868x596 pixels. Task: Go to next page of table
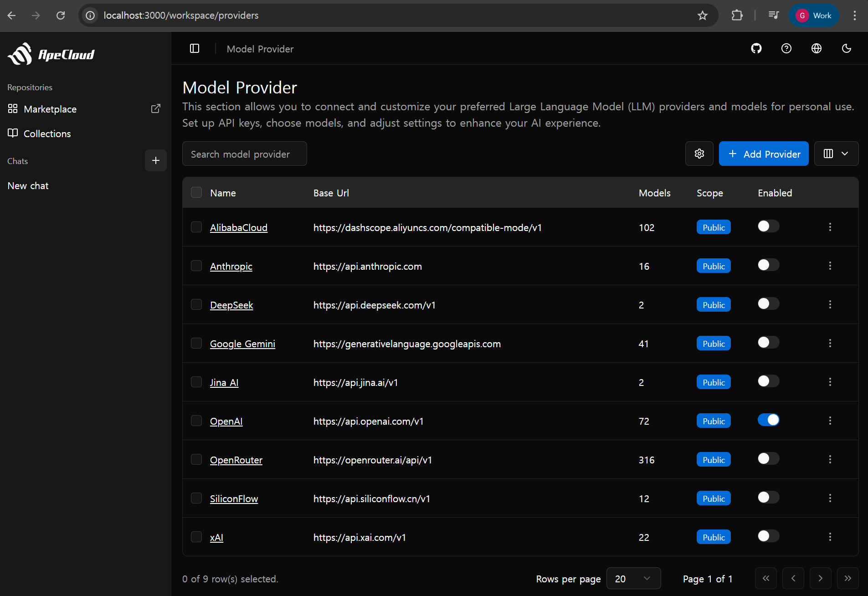coord(821,578)
